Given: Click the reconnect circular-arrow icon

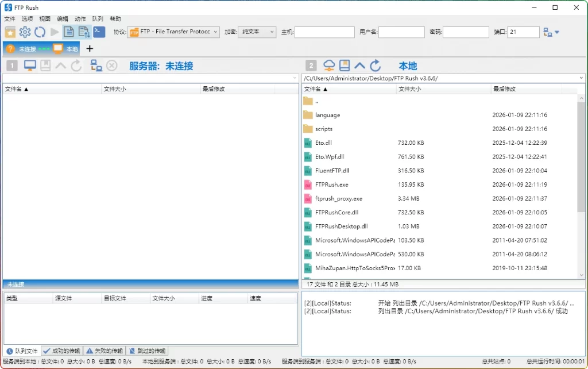Looking at the screenshot, I should (39, 32).
